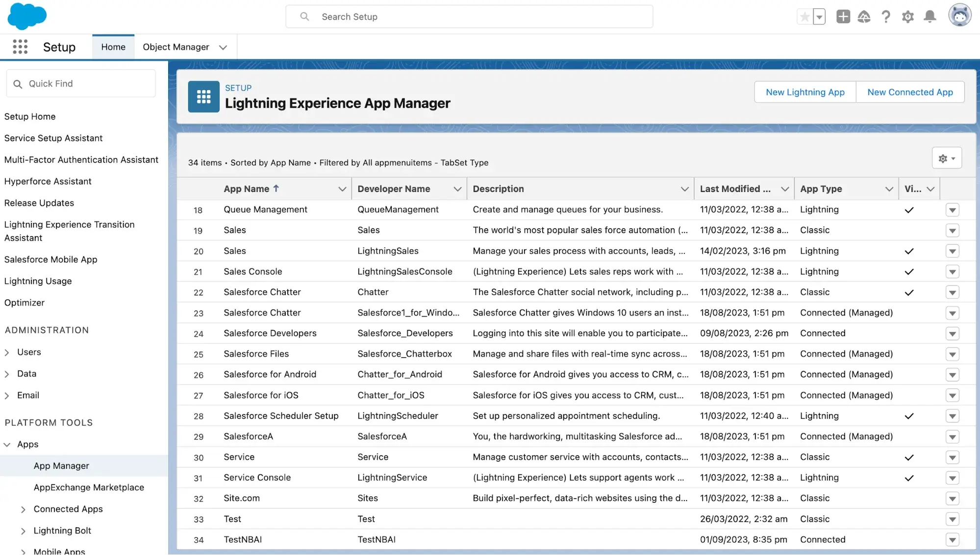Open Release Updates in sidebar
This screenshot has width=980, height=555.
click(x=39, y=203)
